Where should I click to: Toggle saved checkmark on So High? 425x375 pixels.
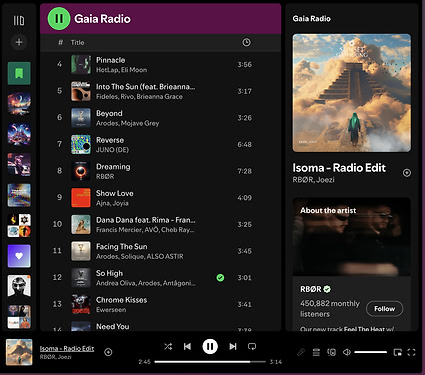click(x=220, y=277)
